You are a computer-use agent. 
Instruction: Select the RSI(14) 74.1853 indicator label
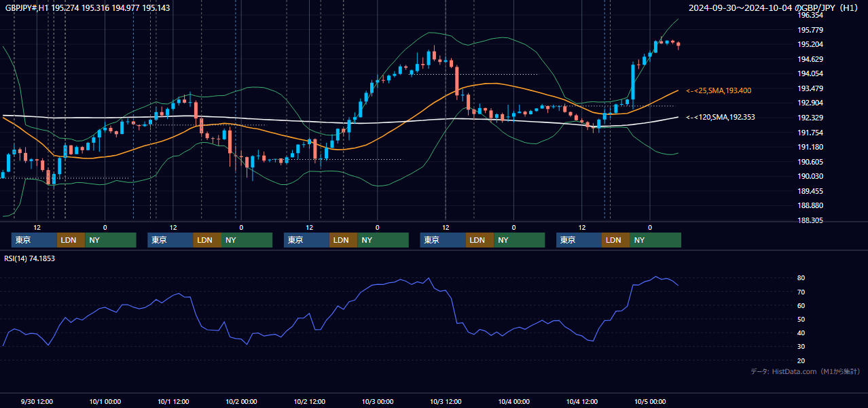pos(30,258)
